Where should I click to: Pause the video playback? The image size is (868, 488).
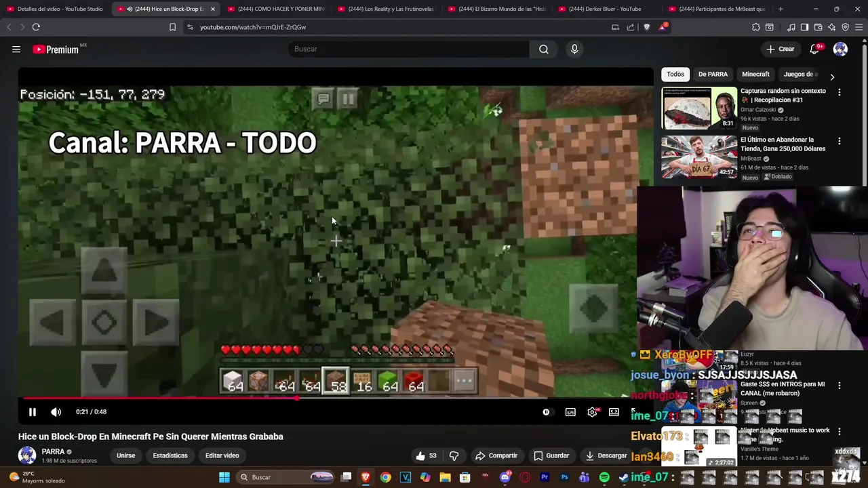(x=32, y=411)
